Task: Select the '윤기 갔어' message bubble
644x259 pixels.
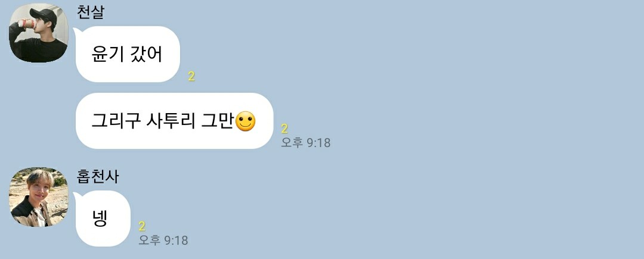Action: point(128,54)
